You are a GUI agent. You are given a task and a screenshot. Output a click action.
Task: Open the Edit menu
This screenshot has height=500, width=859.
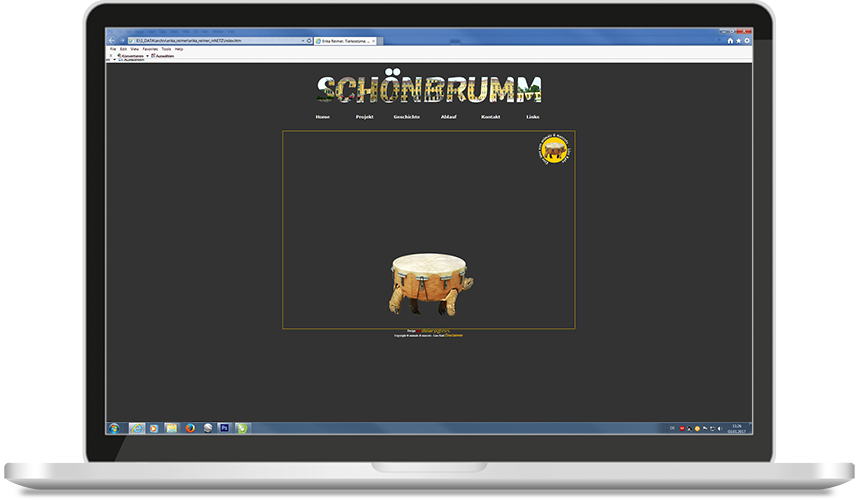tap(123, 49)
